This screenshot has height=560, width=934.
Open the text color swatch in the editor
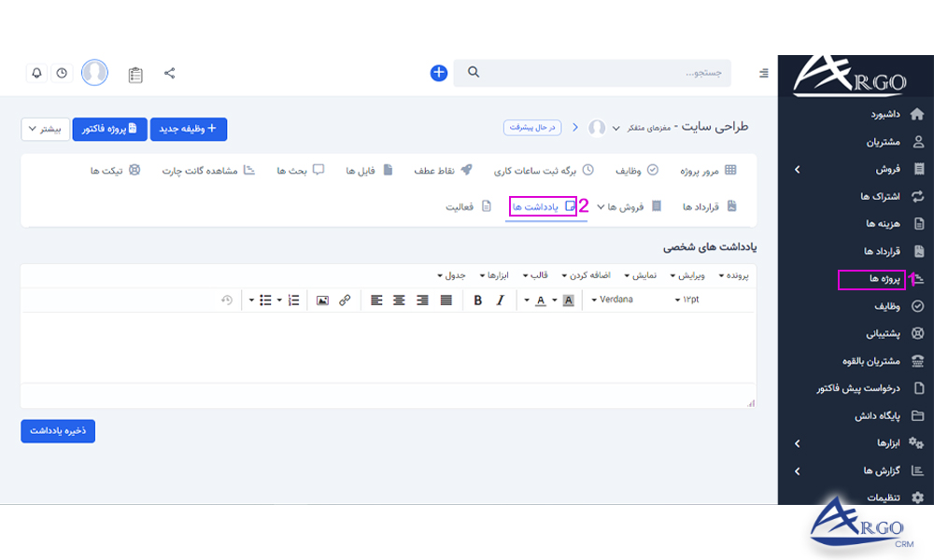pyautogui.click(x=542, y=301)
